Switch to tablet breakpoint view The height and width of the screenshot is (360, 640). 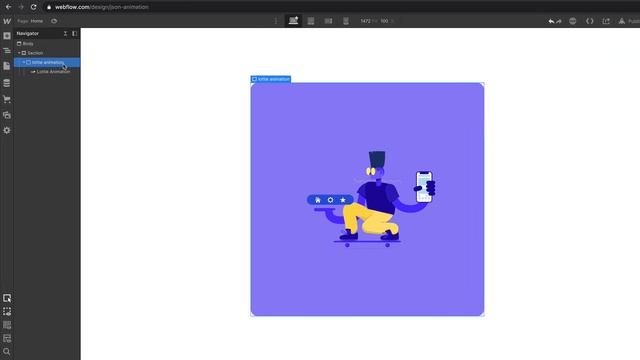tap(311, 21)
